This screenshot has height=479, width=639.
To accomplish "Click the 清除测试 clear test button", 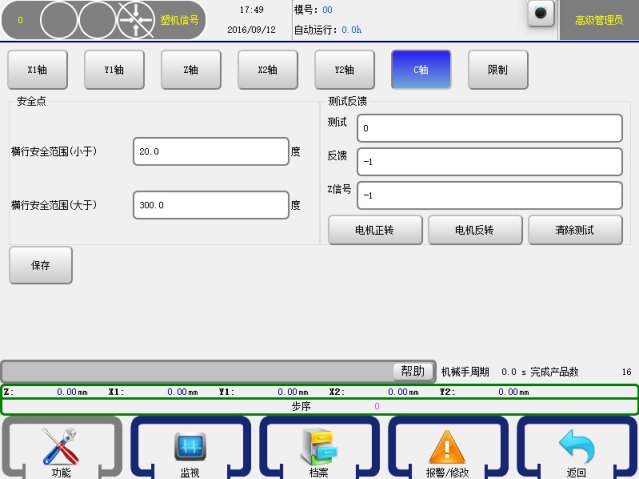I will 575,230.
